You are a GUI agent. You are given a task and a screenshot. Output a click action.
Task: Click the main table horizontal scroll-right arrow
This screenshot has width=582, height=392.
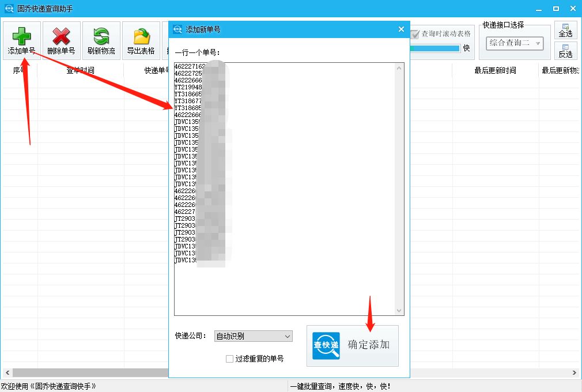pos(574,372)
